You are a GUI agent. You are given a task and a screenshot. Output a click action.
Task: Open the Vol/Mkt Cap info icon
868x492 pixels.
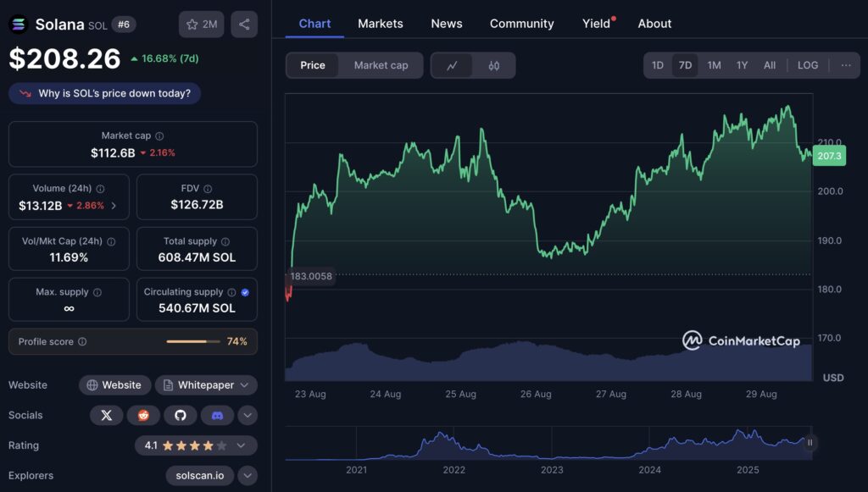[111, 241]
